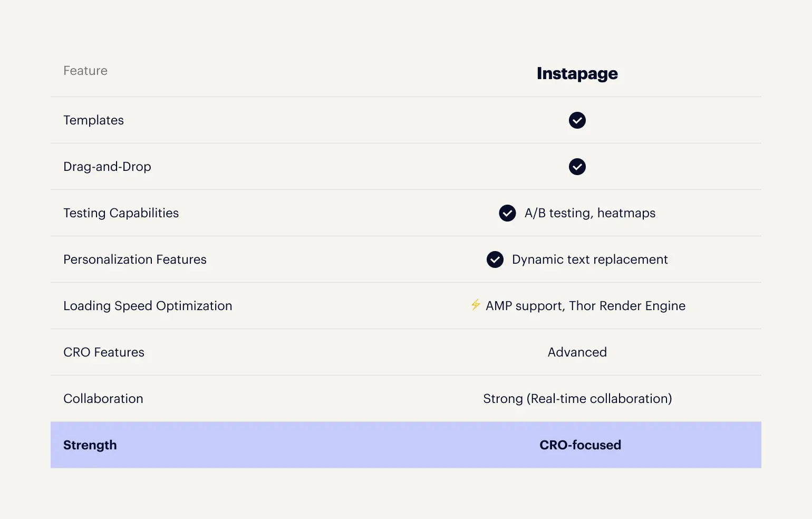Click the checkmark beside Dynamic text replacement
812x519 pixels.
pyautogui.click(x=495, y=259)
